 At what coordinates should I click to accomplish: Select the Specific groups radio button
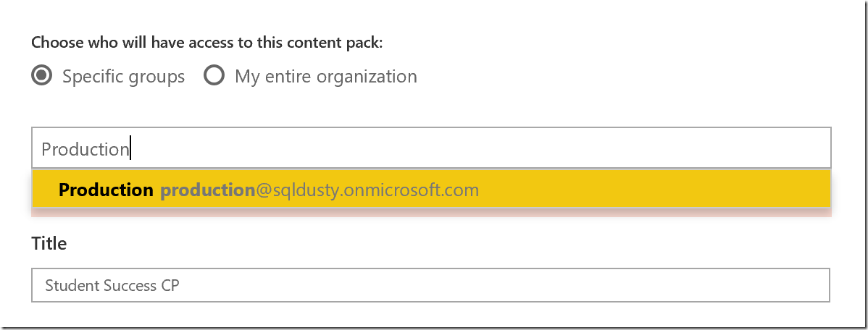tap(42, 76)
